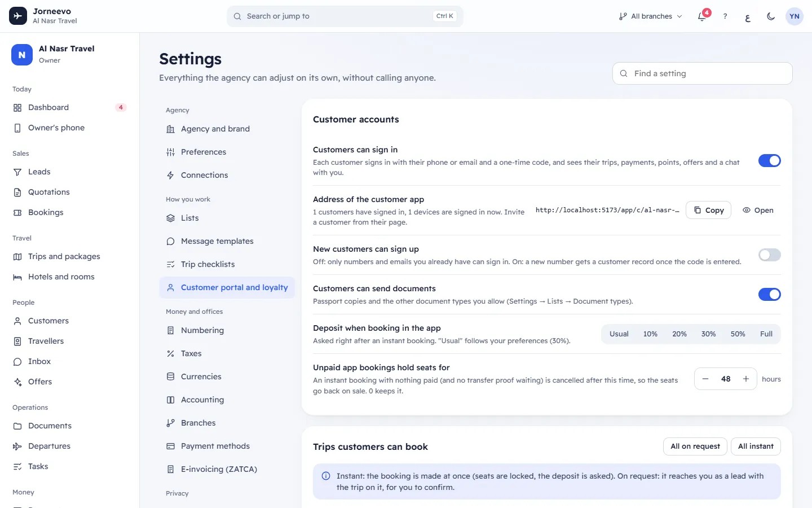Open the customer app link

758,210
